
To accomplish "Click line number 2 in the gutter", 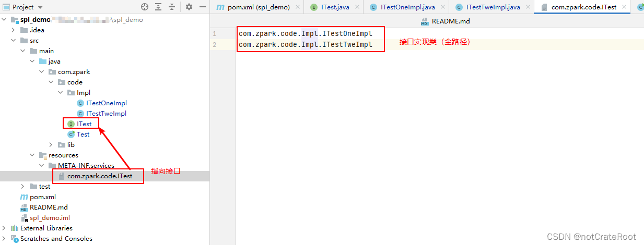I will [214, 45].
